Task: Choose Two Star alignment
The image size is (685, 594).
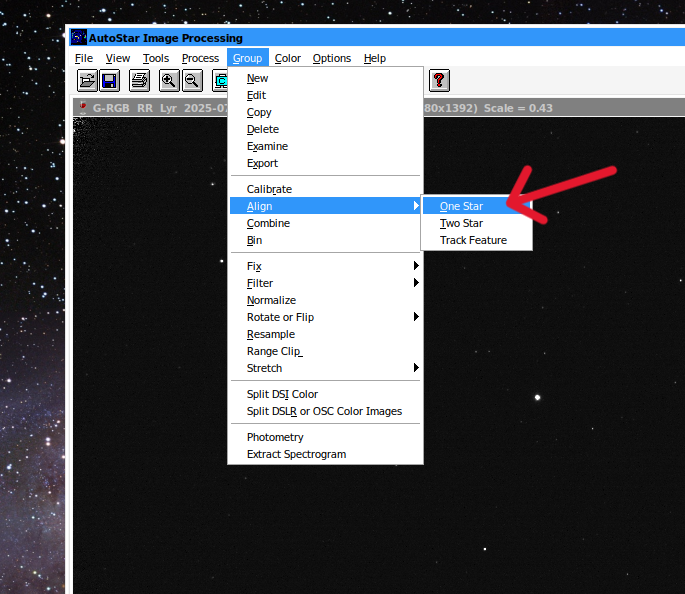Action: click(x=477, y=223)
